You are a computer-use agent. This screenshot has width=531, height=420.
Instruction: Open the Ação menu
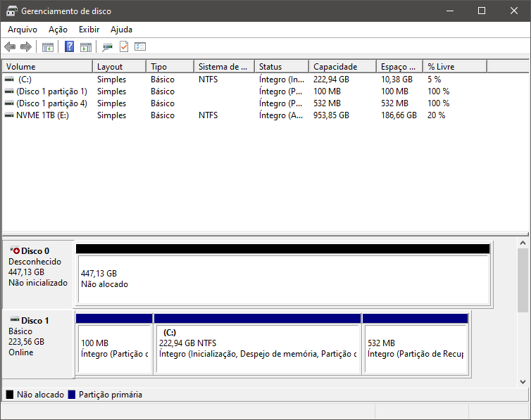pos(58,30)
